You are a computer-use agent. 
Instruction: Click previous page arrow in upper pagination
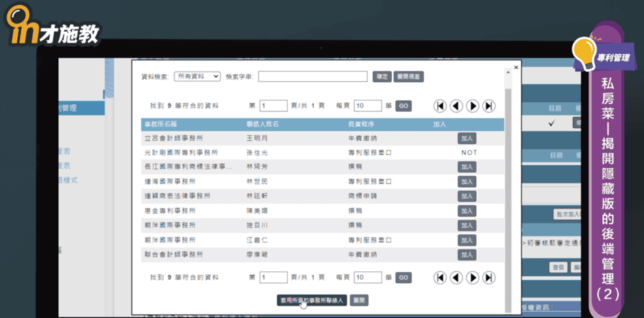pos(456,106)
